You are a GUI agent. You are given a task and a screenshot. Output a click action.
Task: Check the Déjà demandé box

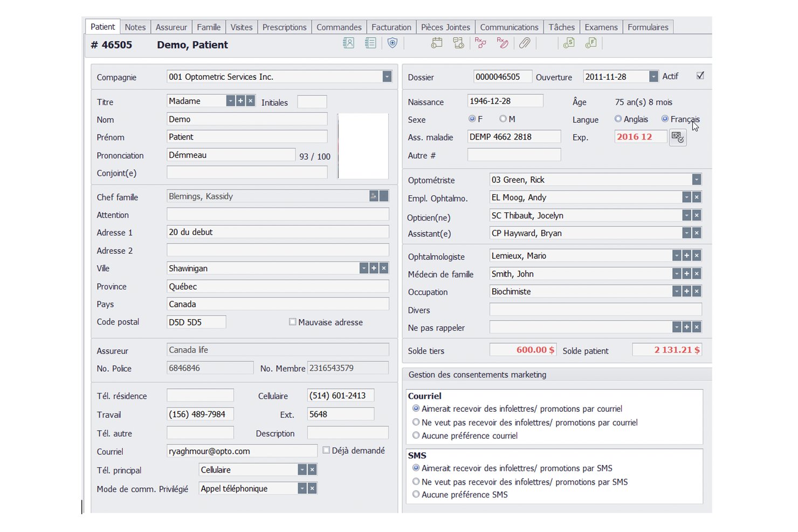[326, 450]
